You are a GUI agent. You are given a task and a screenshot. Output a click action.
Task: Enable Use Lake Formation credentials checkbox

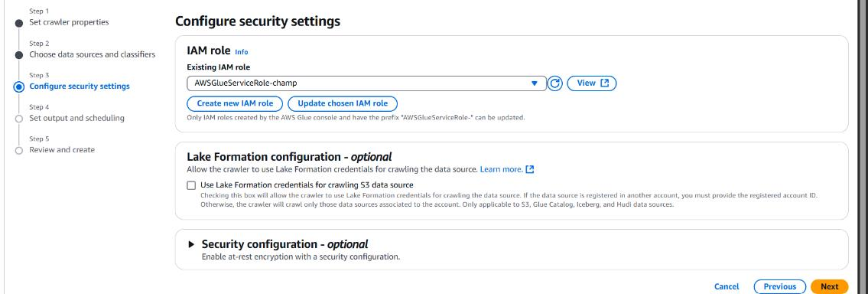[x=191, y=185]
